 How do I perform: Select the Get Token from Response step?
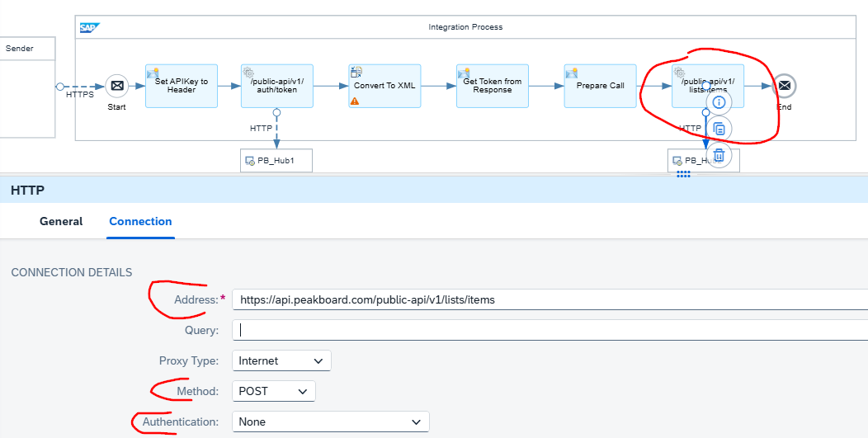click(x=492, y=86)
